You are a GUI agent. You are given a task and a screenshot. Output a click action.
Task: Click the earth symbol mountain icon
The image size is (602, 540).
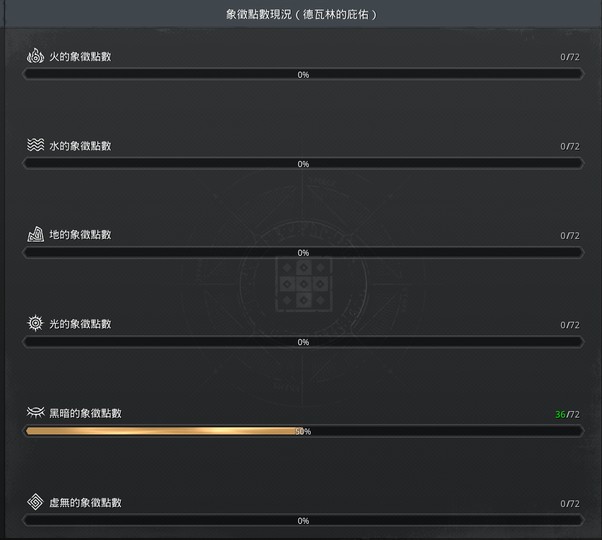[35, 234]
